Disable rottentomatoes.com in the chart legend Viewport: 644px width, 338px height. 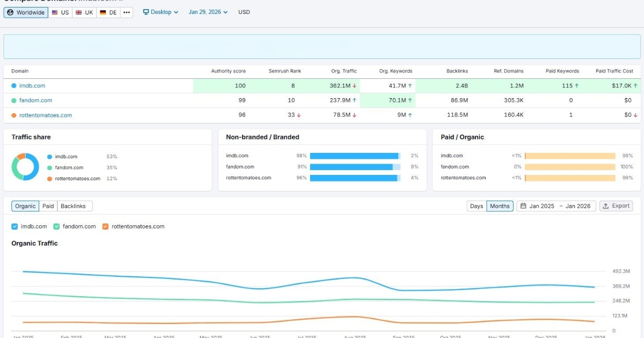pos(106,226)
